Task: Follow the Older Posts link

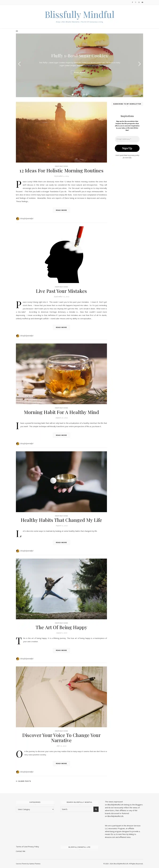Action: (x=24, y=781)
